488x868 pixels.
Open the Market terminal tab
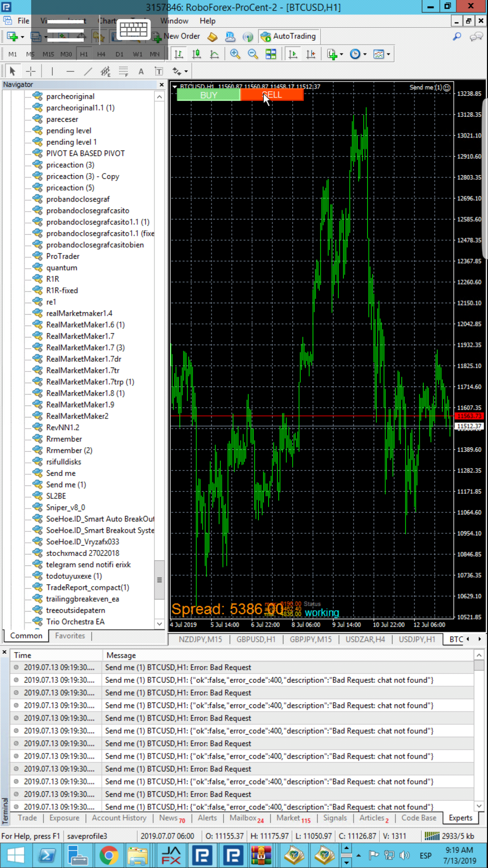click(x=293, y=818)
